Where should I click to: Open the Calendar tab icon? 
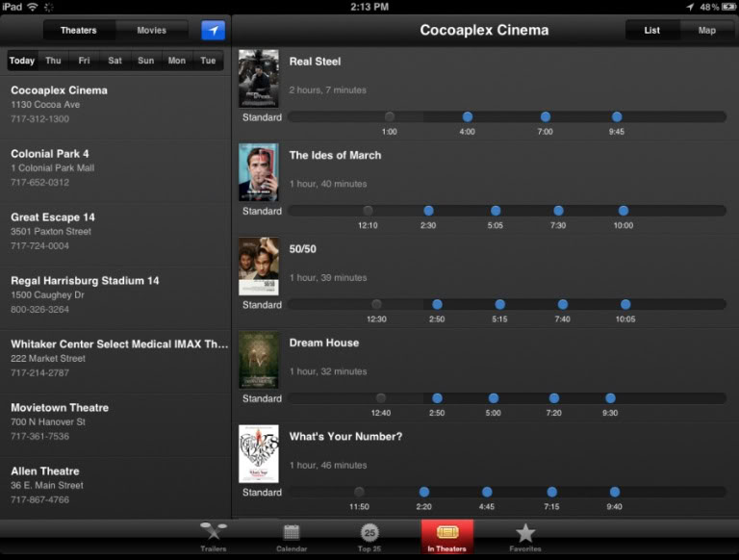pyautogui.click(x=292, y=532)
